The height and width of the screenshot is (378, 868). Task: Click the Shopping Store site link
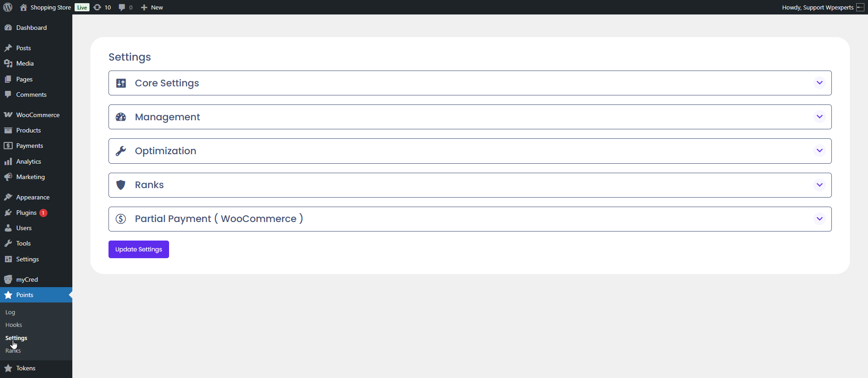(x=50, y=7)
